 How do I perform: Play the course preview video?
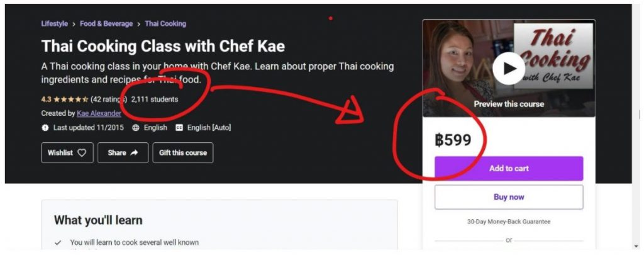click(x=508, y=68)
